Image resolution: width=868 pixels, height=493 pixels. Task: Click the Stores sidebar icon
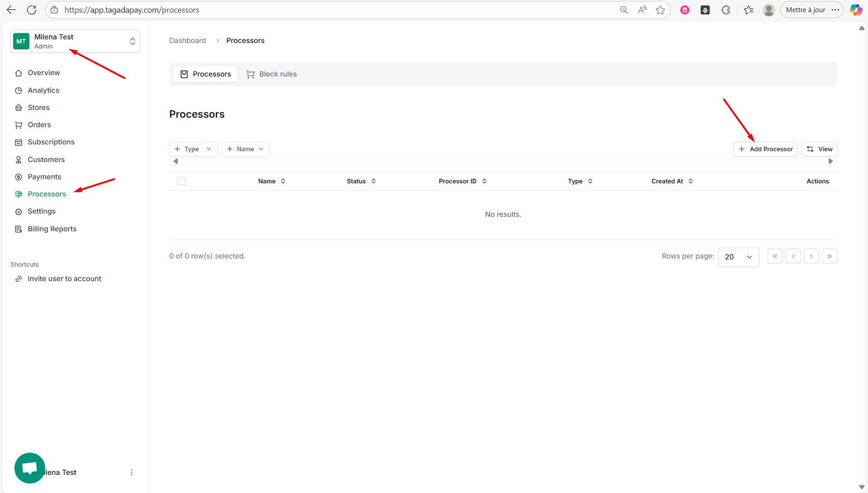point(19,108)
